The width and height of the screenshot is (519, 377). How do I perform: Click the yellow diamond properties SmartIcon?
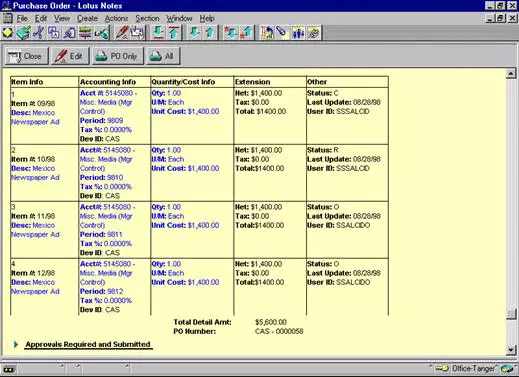tap(8, 33)
